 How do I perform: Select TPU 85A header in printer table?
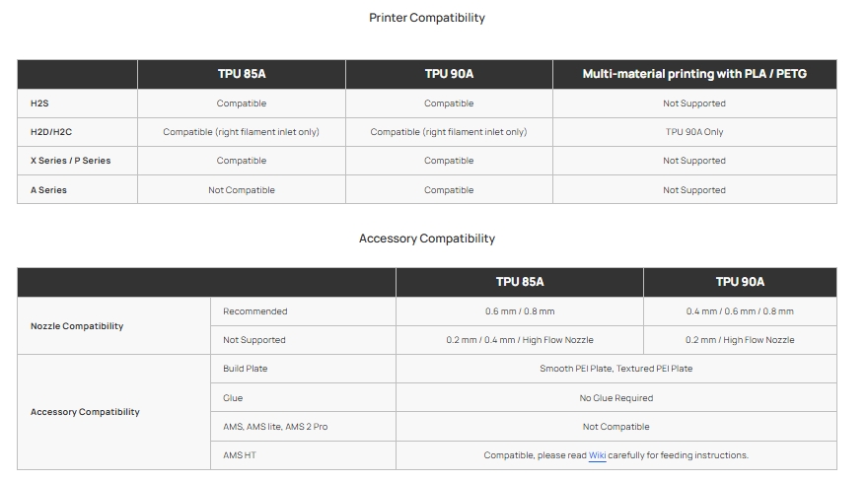coord(242,74)
